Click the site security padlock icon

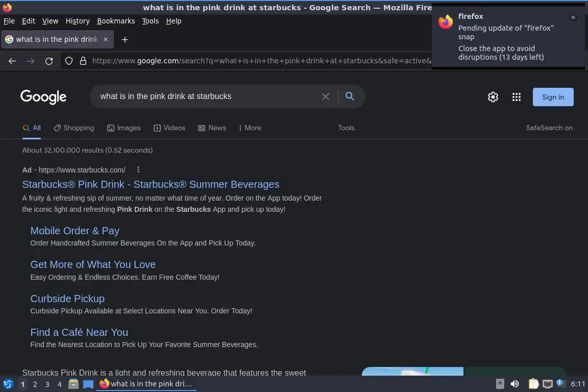(x=83, y=61)
